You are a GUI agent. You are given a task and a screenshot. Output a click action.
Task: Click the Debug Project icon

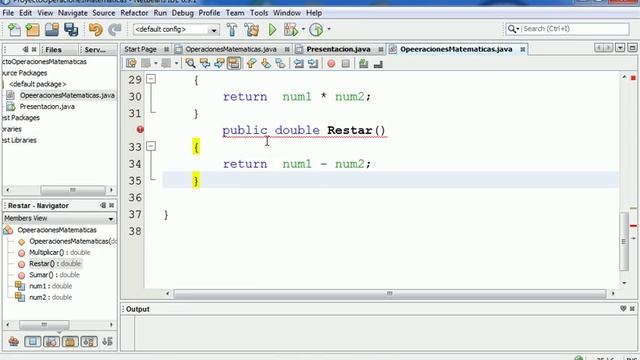click(x=291, y=30)
